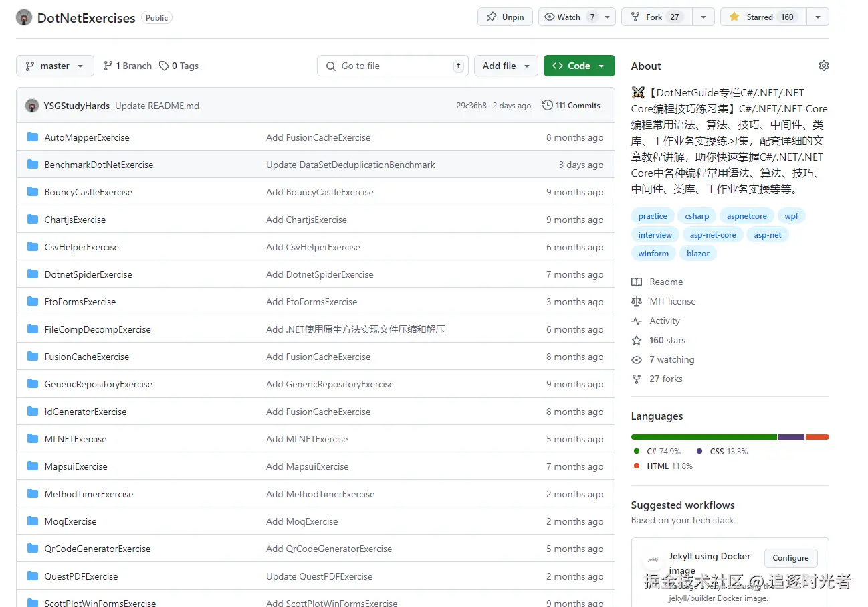Click the EtoFormsExercise folder icon

33,302
